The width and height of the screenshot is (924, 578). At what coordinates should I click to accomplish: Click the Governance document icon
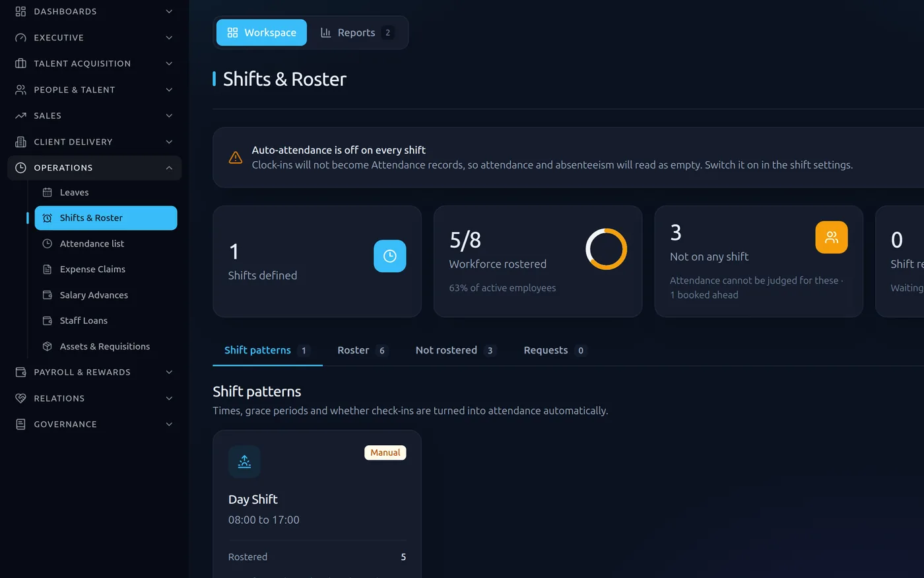(x=20, y=424)
